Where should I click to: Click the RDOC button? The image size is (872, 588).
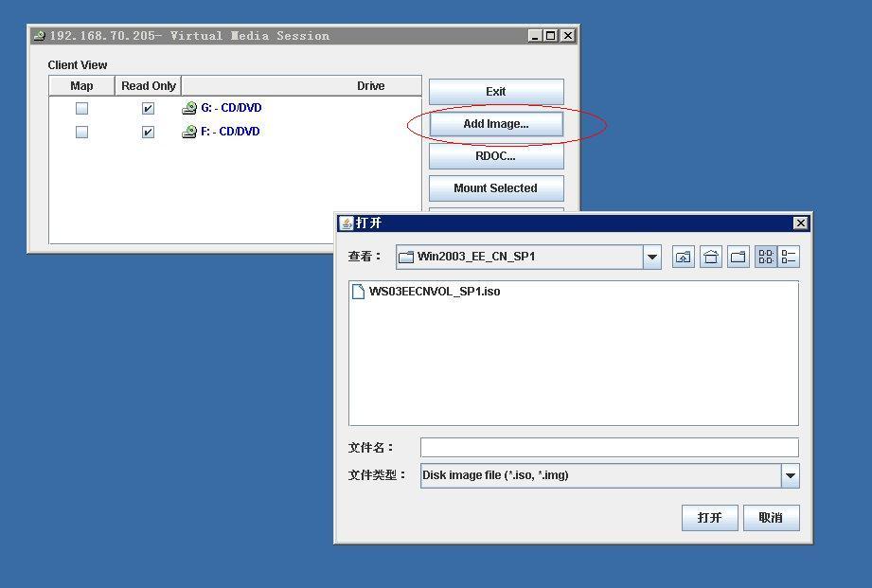pos(495,155)
